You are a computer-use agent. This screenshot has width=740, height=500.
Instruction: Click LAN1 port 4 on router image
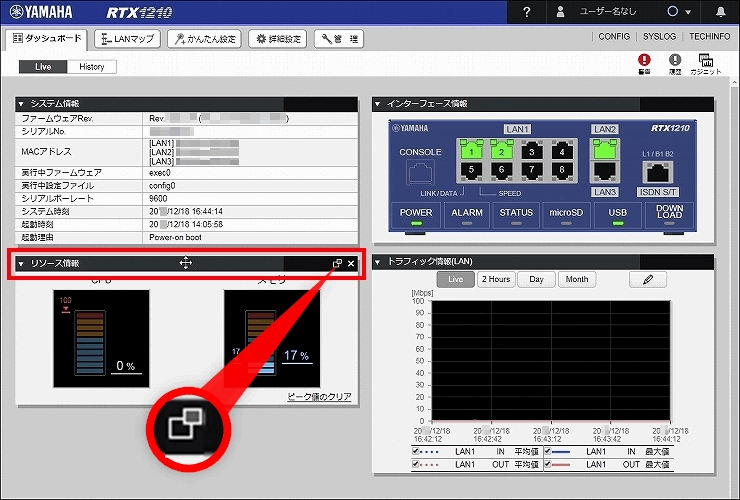(x=562, y=151)
